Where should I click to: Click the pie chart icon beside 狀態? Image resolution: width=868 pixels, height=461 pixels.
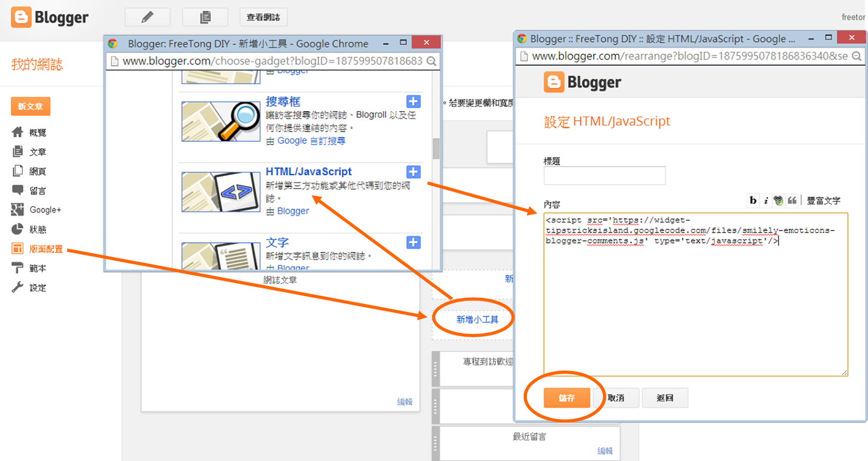click(17, 229)
